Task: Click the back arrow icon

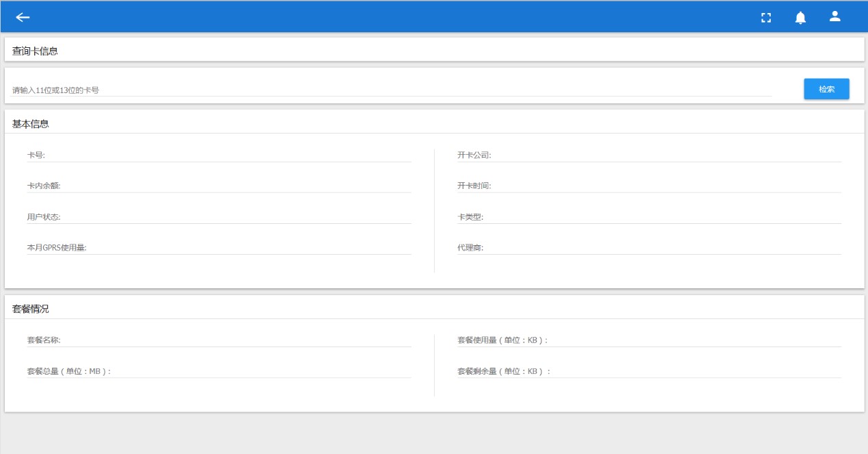Action: tap(23, 17)
